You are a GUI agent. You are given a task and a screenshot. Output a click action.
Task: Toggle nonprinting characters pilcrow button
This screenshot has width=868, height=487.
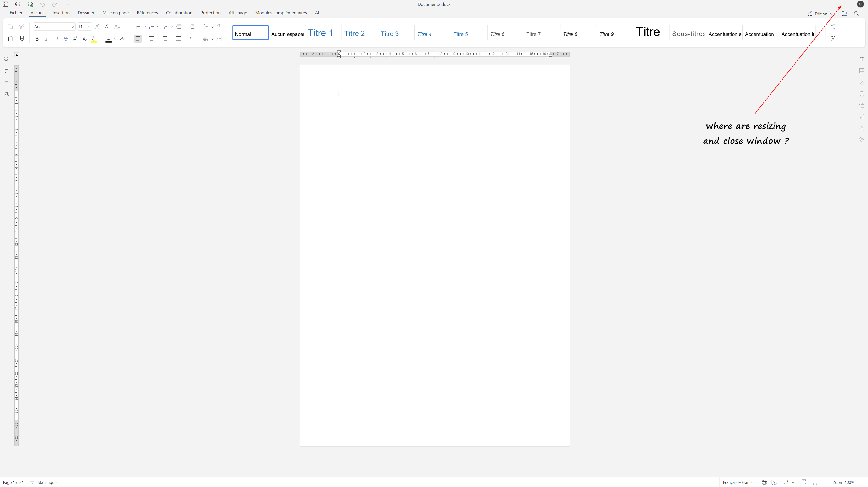pos(192,39)
